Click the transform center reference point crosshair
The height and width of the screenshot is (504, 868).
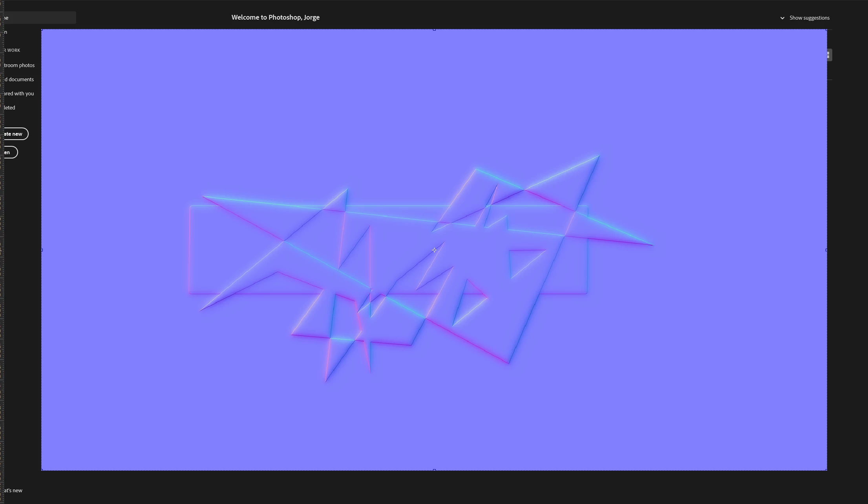click(434, 250)
